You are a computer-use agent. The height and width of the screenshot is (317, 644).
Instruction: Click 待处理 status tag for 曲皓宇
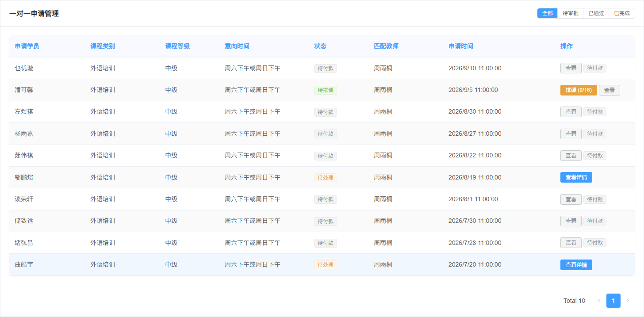(326, 265)
